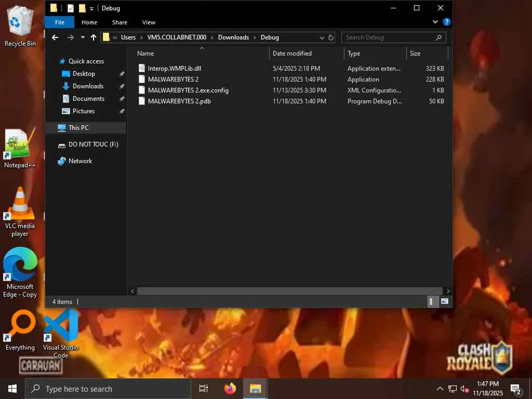Click the muted volume tray icon

pyautogui.click(x=464, y=389)
